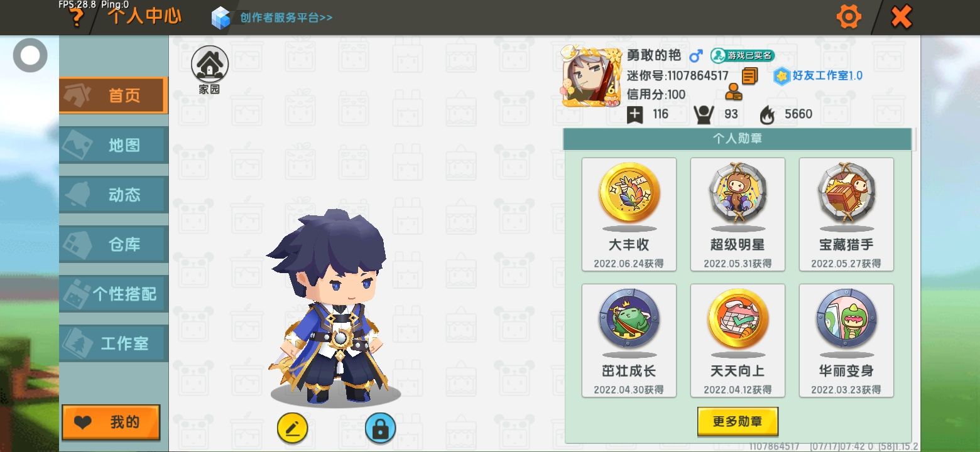Click the orange person badge beside 信用分
This screenshot has height=452, width=980.
[x=733, y=94]
